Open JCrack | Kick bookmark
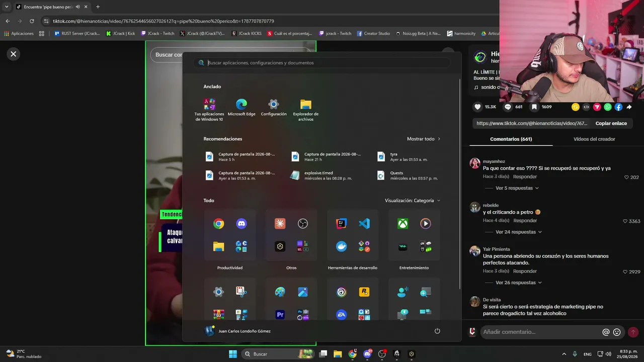The width and height of the screenshot is (644, 362). click(x=121, y=34)
